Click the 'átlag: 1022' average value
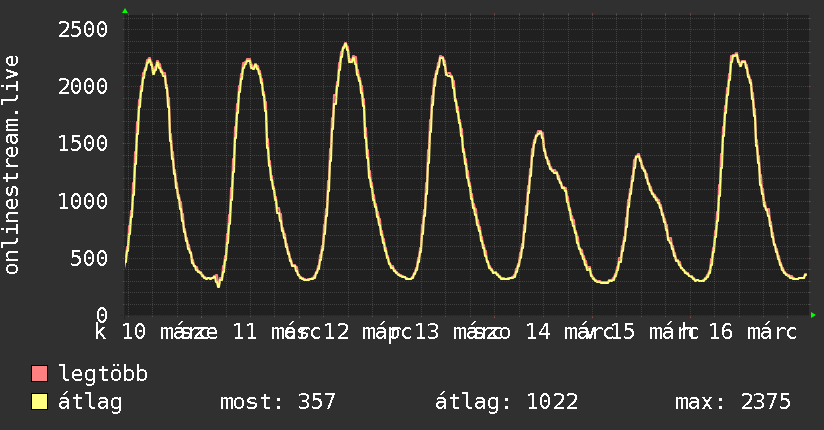The height and width of the screenshot is (430, 824). pyautogui.click(x=507, y=402)
